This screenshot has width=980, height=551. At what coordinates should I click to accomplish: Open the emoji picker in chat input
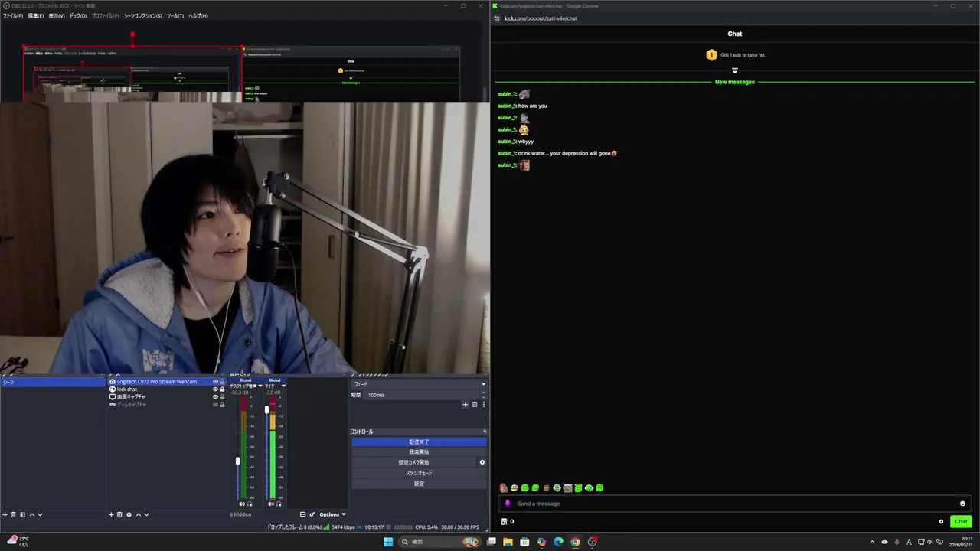962,504
